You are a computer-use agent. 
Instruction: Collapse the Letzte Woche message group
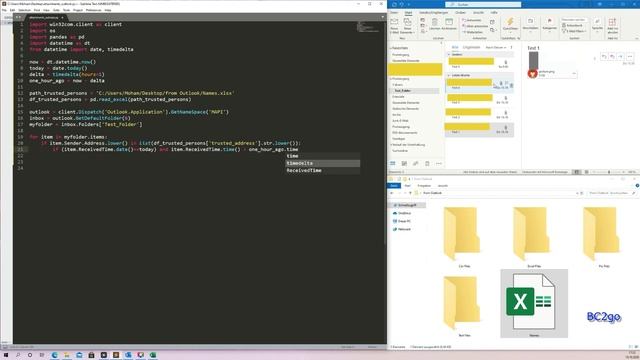coord(449,76)
